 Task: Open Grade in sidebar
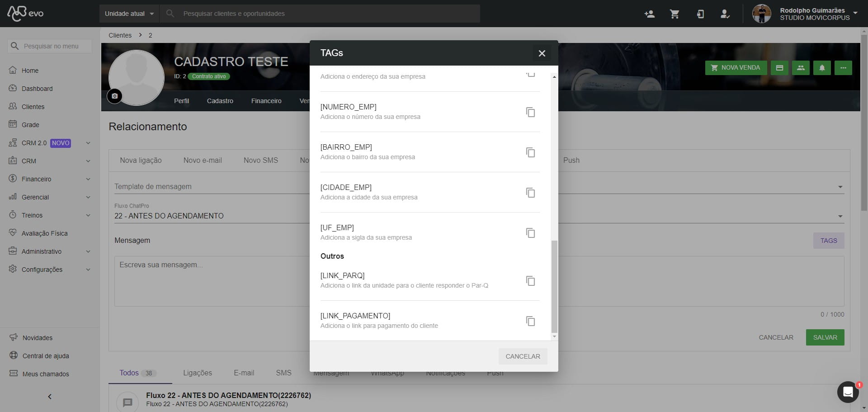point(30,125)
